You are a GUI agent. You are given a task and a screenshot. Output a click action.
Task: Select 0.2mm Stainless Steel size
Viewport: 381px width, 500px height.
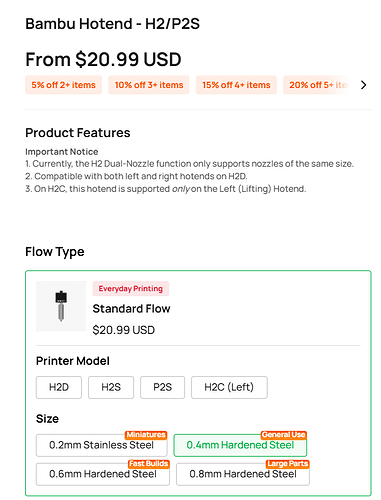(102, 445)
